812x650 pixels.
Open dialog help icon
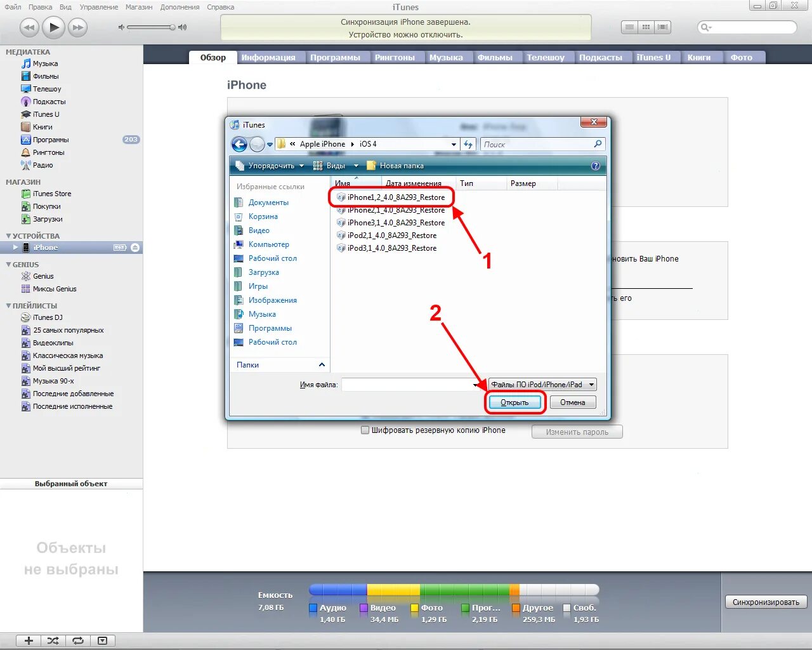point(595,166)
